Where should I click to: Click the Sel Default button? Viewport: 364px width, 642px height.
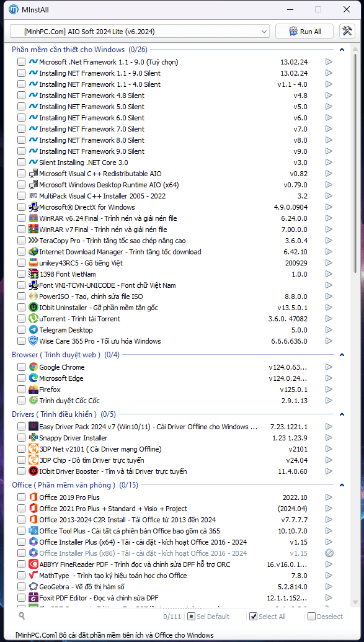209,616
